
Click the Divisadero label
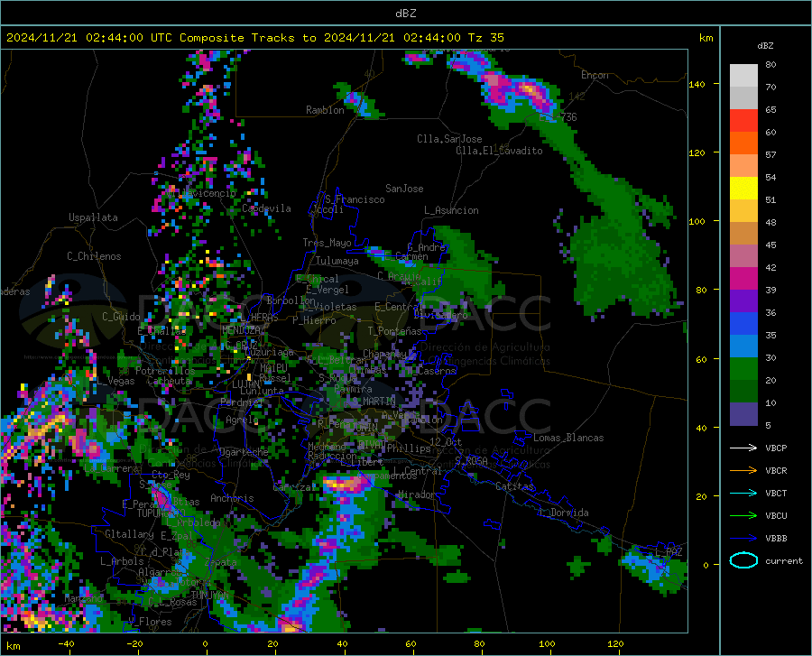click(x=440, y=315)
